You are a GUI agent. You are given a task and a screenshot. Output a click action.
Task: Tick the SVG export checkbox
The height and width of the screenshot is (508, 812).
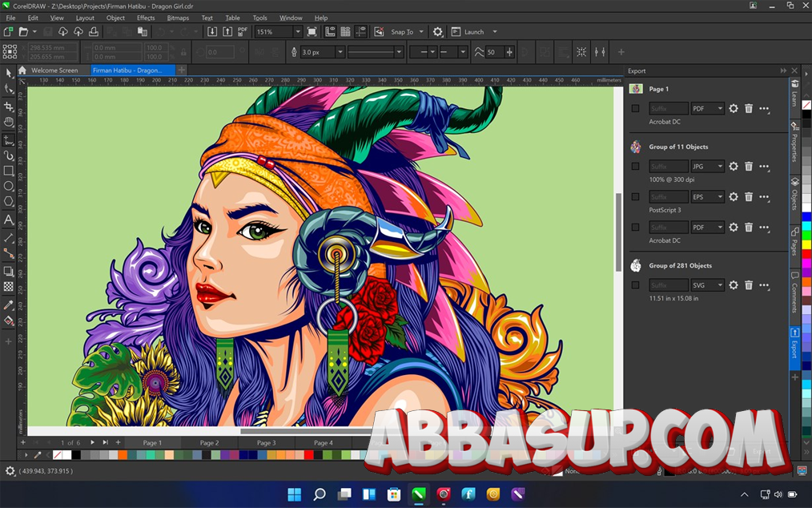click(x=635, y=284)
